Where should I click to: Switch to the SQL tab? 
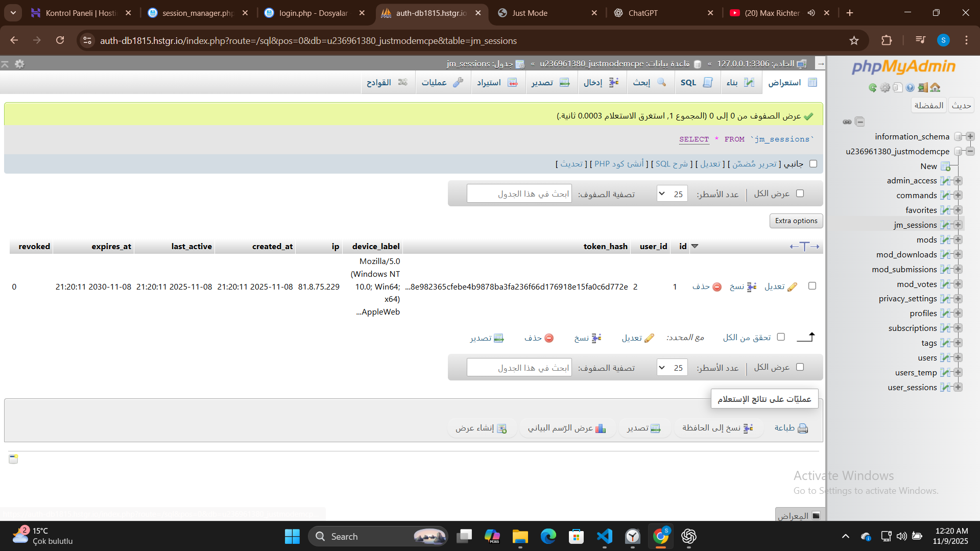[x=697, y=82]
